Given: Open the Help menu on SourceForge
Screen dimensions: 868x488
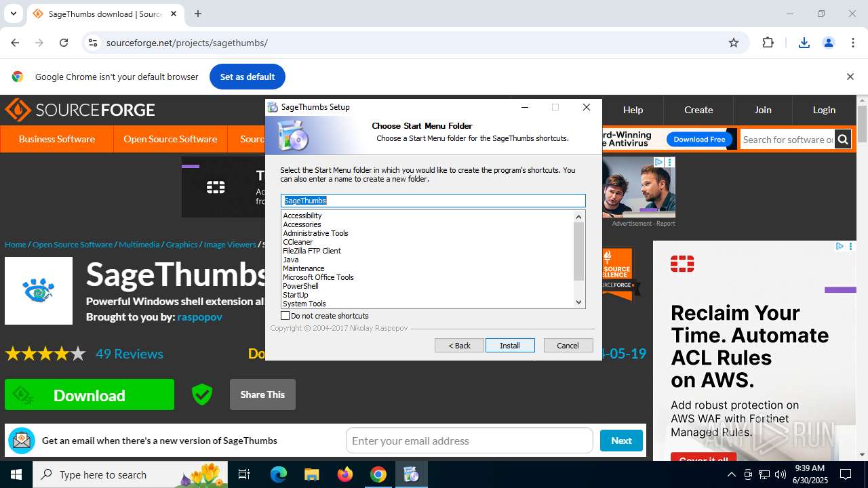Looking at the screenshot, I should [633, 110].
